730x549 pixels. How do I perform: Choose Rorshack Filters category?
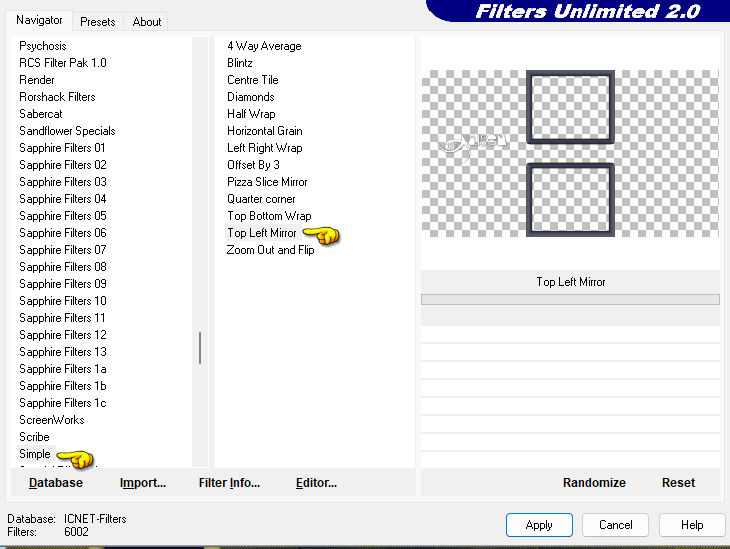(57, 97)
